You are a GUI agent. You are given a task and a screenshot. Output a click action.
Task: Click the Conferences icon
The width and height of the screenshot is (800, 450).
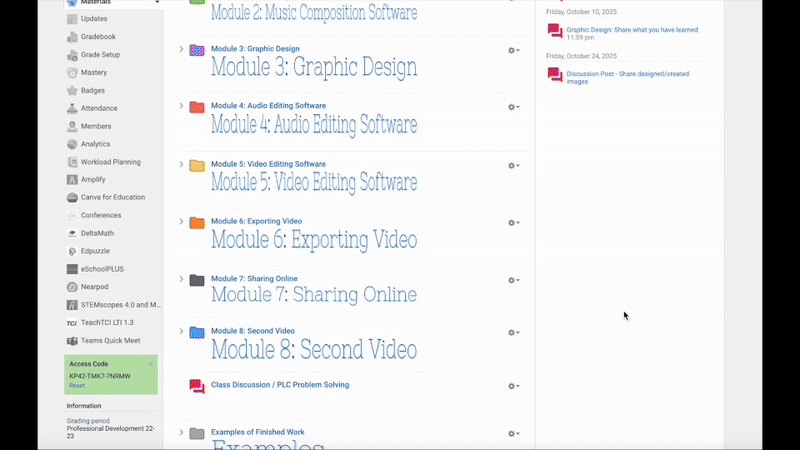point(72,215)
